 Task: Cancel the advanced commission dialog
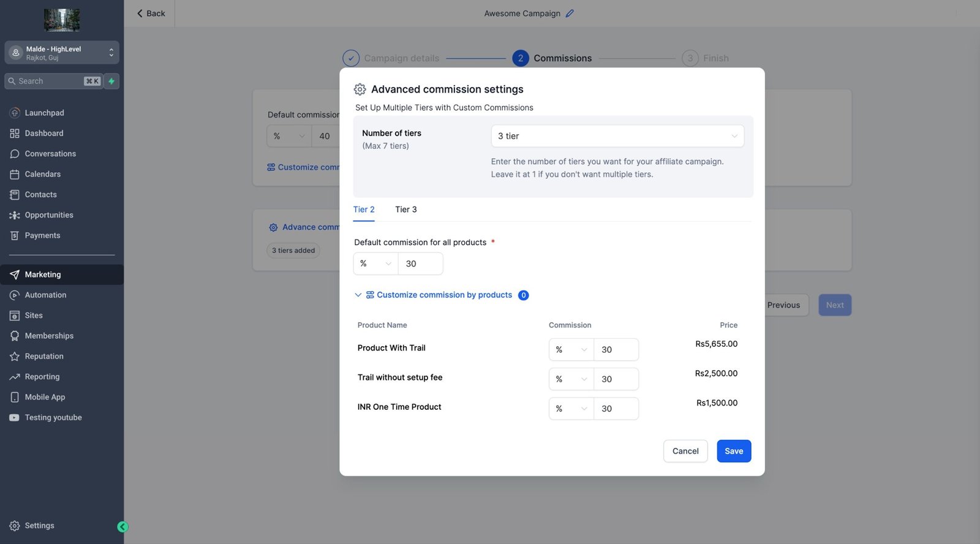[685, 451]
